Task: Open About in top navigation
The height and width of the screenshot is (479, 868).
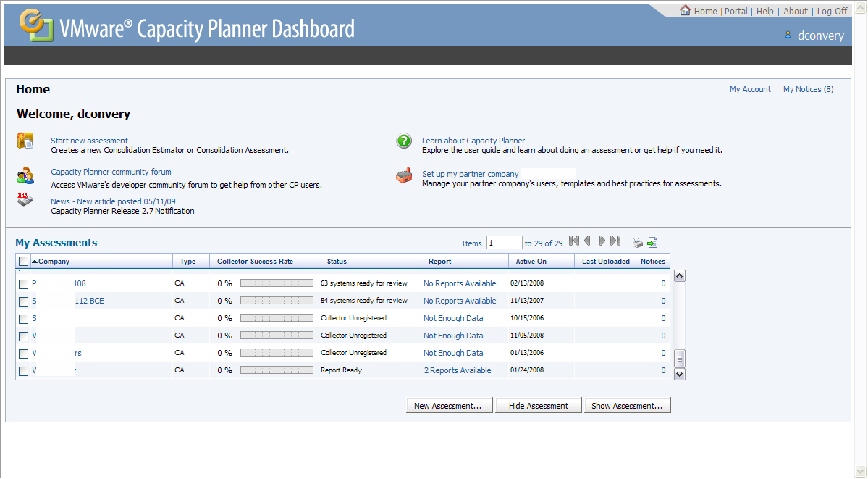Action: (796, 11)
